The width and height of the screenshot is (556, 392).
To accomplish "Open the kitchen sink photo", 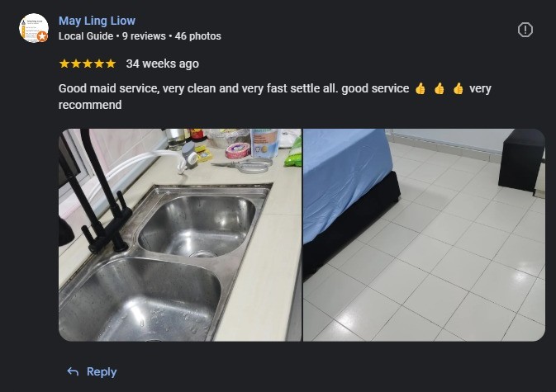I will point(180,234).
